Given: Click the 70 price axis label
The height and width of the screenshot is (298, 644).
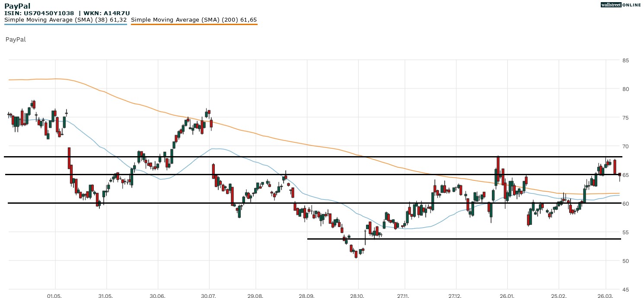Looking at the screenshot, I should 625,146.
